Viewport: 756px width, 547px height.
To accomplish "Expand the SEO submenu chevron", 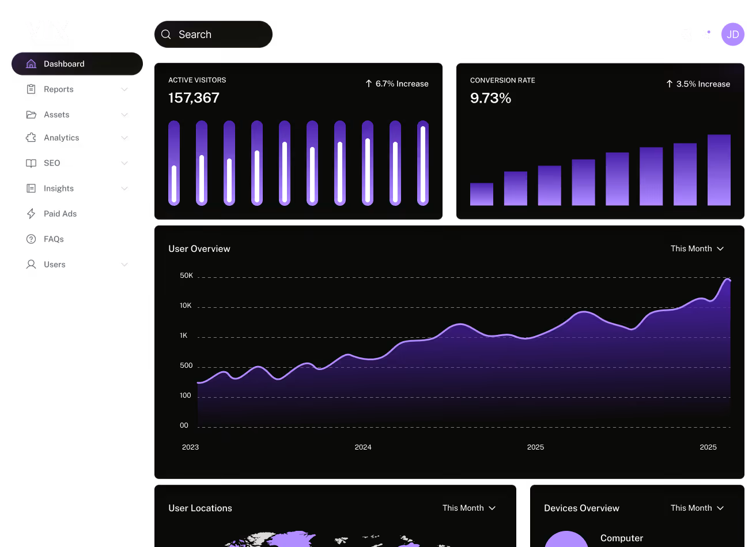I will tap(124, 163).
